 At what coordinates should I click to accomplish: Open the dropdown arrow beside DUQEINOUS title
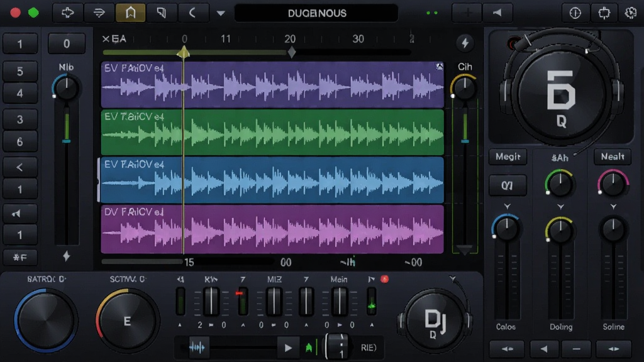pyautogui.click(x=221, y=13)
